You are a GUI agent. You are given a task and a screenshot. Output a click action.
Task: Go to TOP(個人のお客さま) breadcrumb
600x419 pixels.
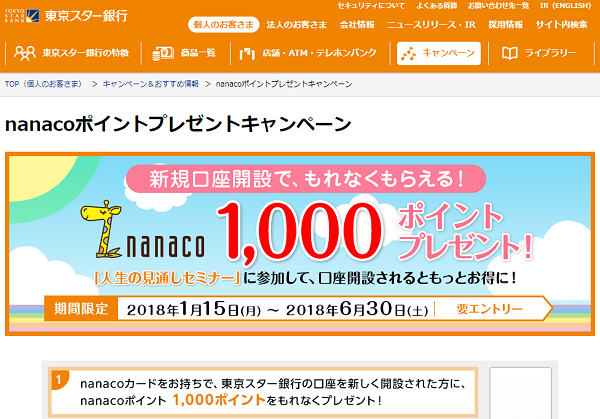click(x=43, y=84)
